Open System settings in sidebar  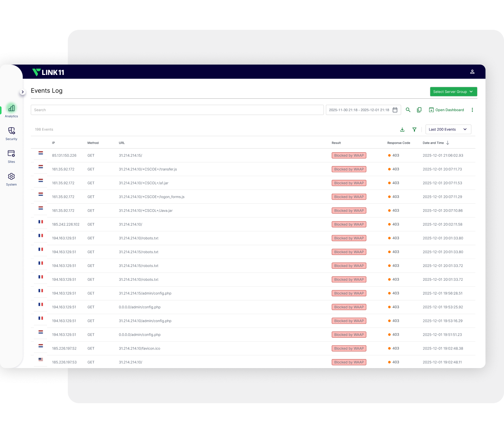(11, 179)
